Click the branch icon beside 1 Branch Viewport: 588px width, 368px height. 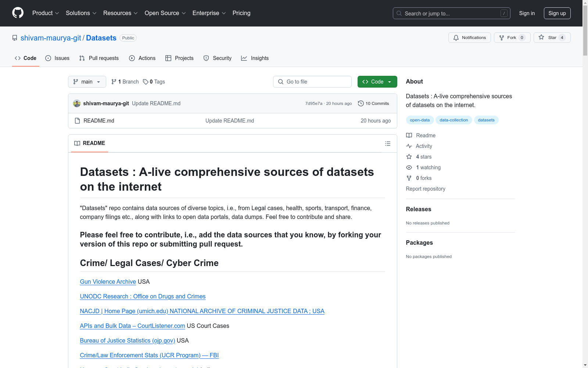pos(114,82)
